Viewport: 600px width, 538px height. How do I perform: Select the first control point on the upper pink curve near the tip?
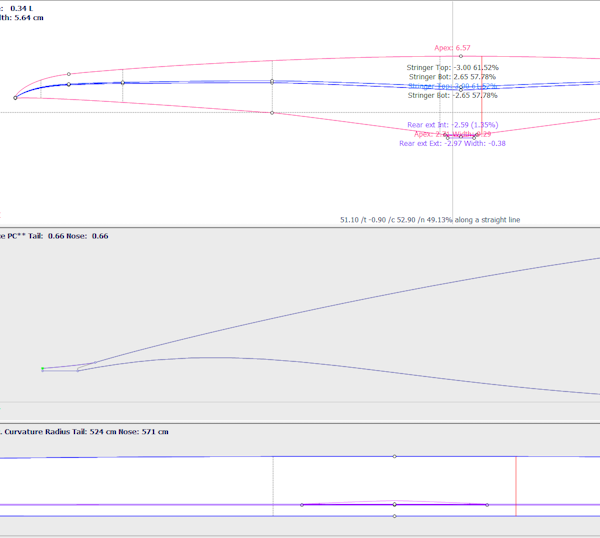[x=69, y=74]
